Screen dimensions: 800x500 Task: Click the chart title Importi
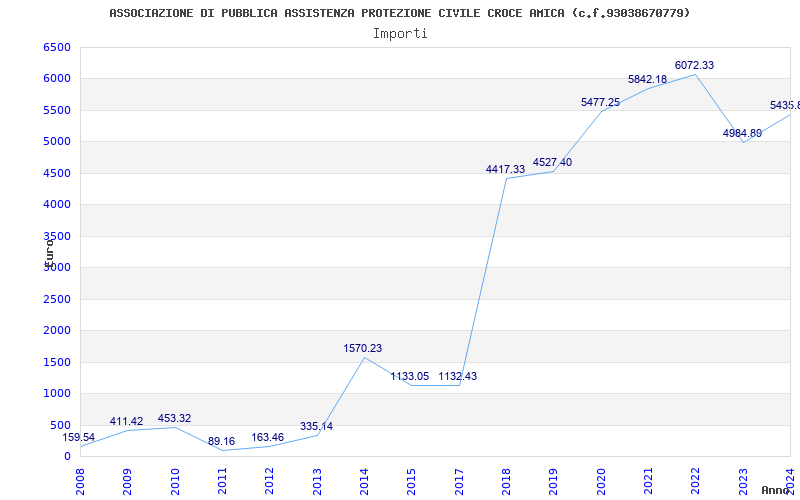[400, 34]
